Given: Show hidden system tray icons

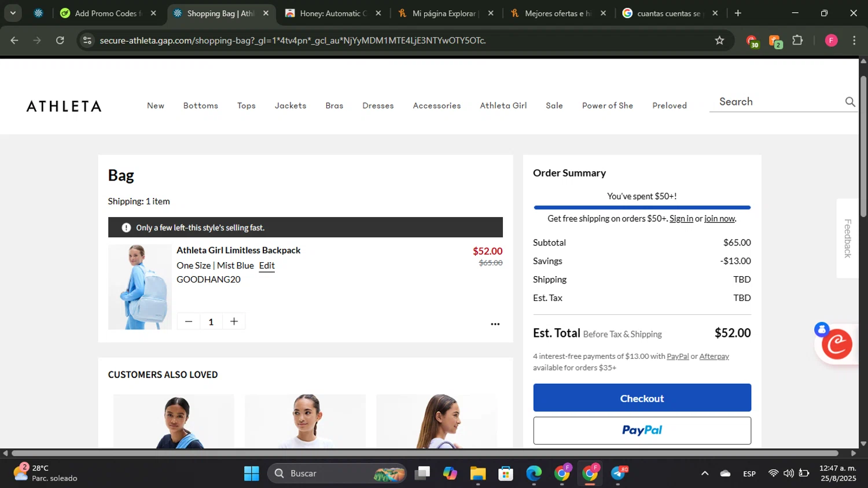Looking at the screenshot, I should pos(705,474).
